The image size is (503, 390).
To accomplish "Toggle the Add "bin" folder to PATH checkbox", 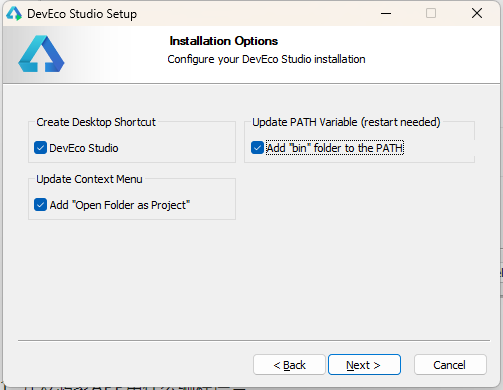I will click(257, 148).
